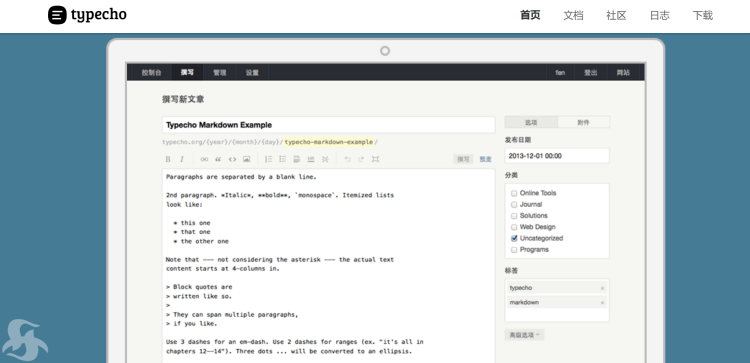The width and height of the screenshot is (750, 363).
Task: Click the markdown tag text
Action: (x=524, y=302)
